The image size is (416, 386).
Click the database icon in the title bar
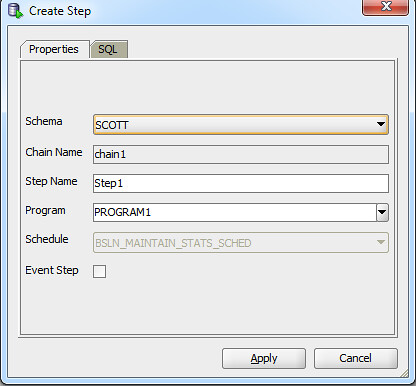(x=15, y=11)
